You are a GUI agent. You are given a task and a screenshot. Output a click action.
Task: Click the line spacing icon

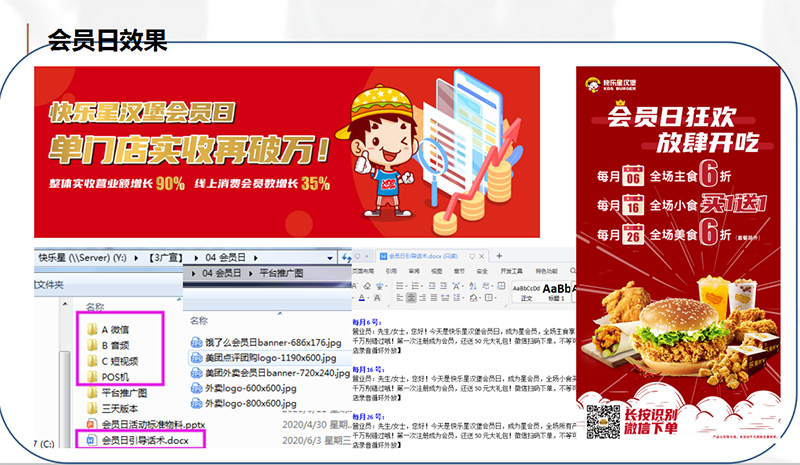point(456,298)
